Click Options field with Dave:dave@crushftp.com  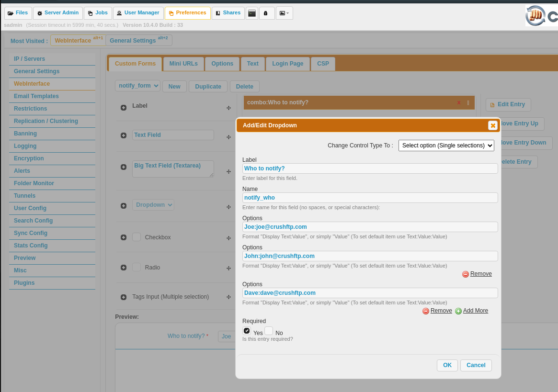coord(370,293)
